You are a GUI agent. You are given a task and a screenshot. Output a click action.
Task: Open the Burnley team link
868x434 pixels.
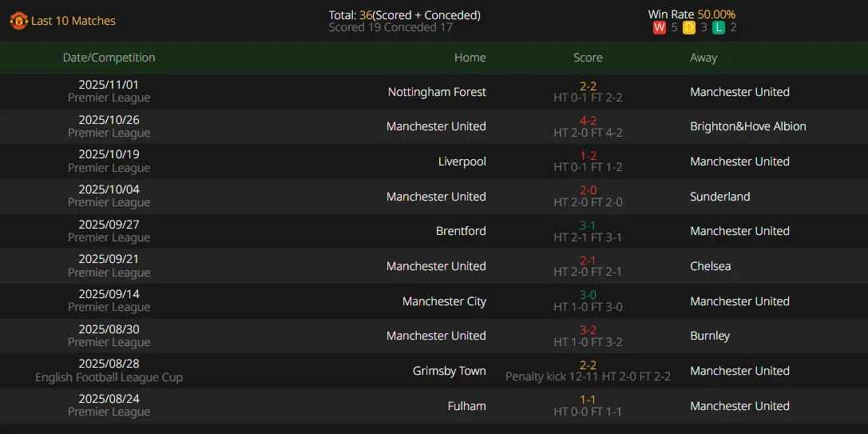[710, 336]
